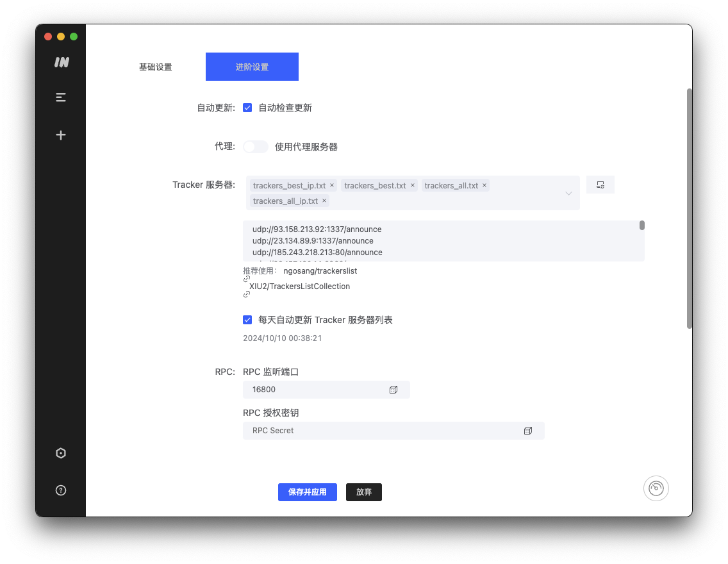This screenshot has height=564, width=728.
Task: Click the RPC 授权密钥 label
Action: point(270,413)
